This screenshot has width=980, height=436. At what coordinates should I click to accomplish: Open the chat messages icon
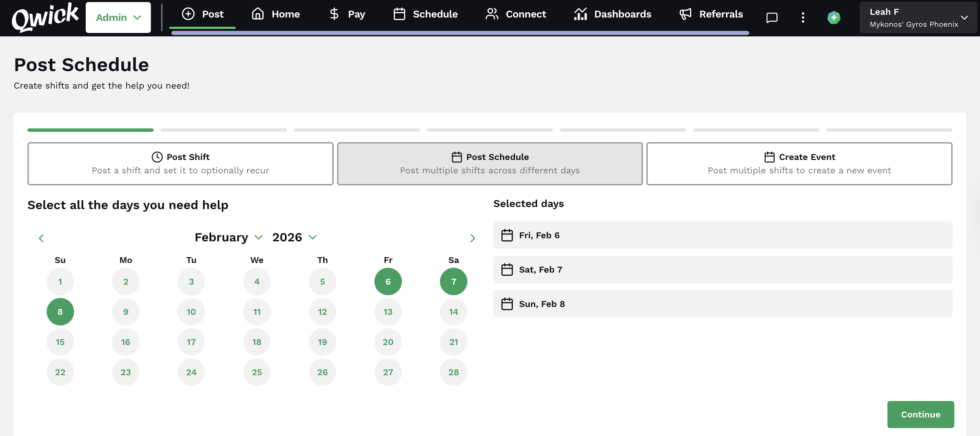772,18
